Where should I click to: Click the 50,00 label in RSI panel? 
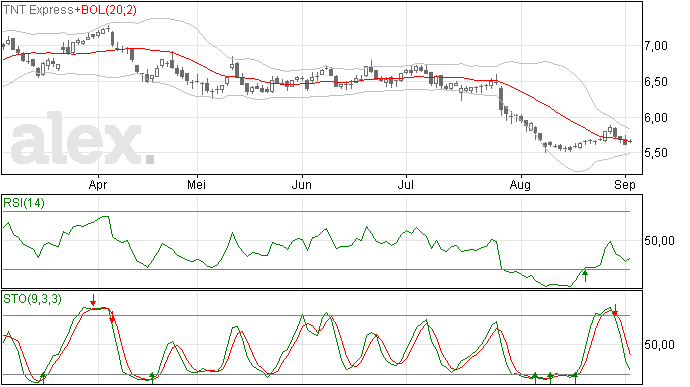[659, 240]
